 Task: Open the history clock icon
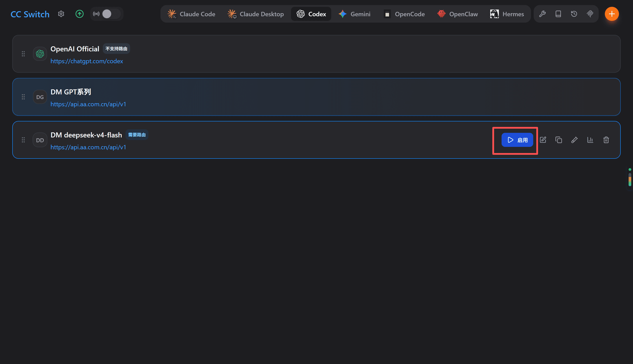click(574, 14)
